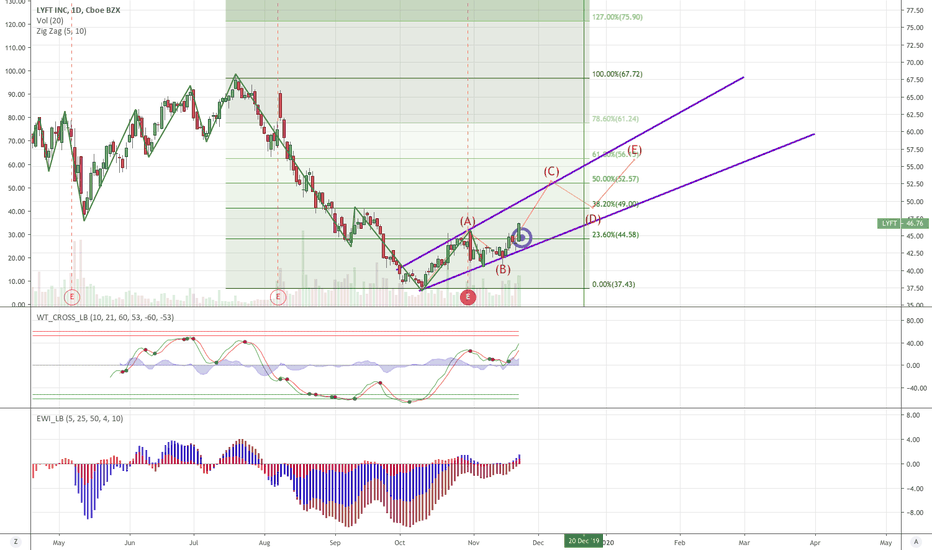Click the 50.00%(52.57) Fibonacci level label

[615, 179]
